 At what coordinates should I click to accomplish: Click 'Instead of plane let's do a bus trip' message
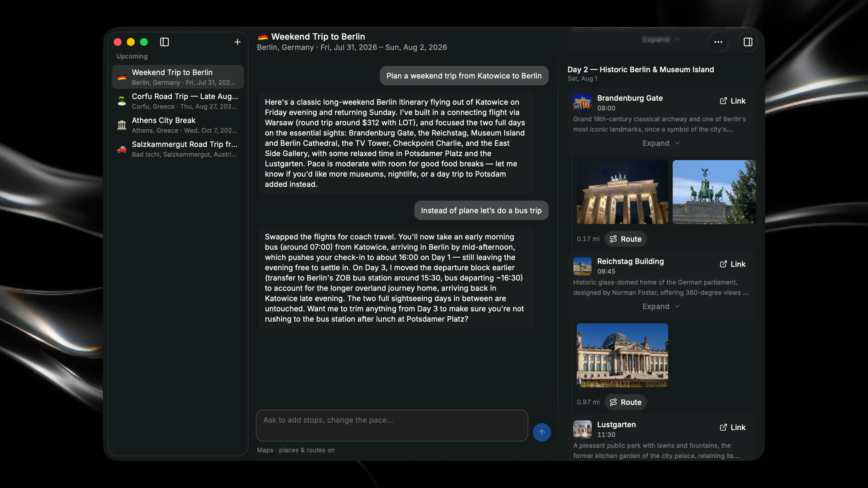(x=481, y=210)
